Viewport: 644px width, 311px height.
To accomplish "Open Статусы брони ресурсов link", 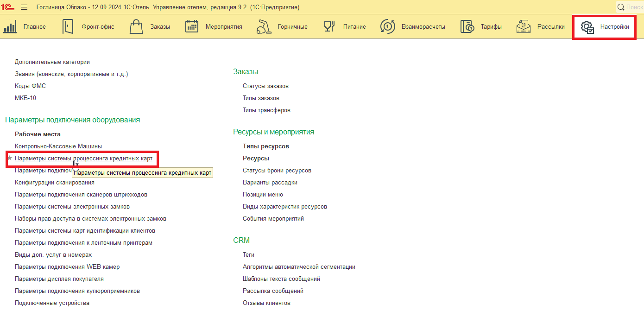I will pyautogui.click(x=277, y=170).
